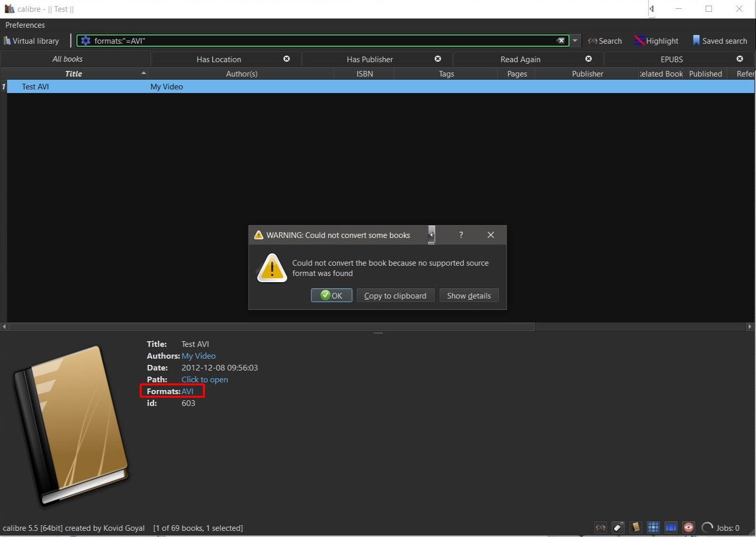Sort the book list by Title

(x=73, y=73)
